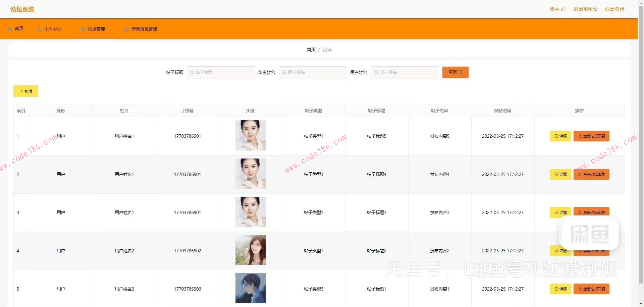Click the vertical page scrollbar
Viewport: 644px width, 307px height.
click(x=641, y=134)
